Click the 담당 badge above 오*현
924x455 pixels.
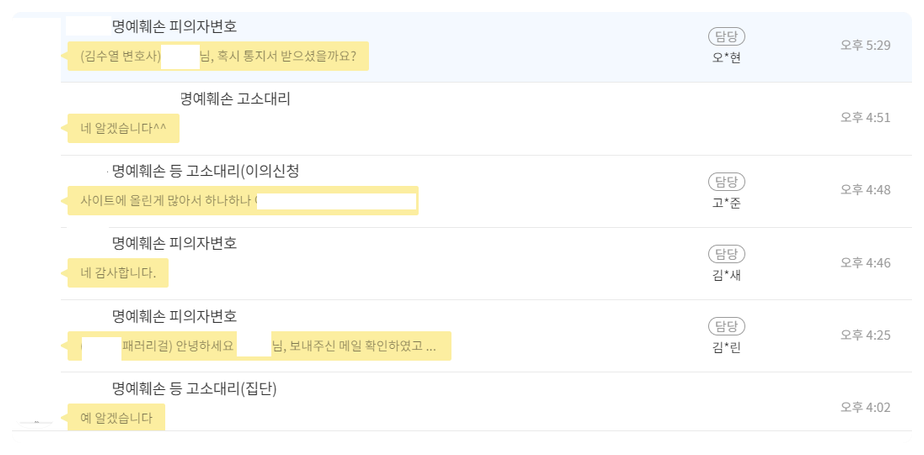tap(726, 36)
